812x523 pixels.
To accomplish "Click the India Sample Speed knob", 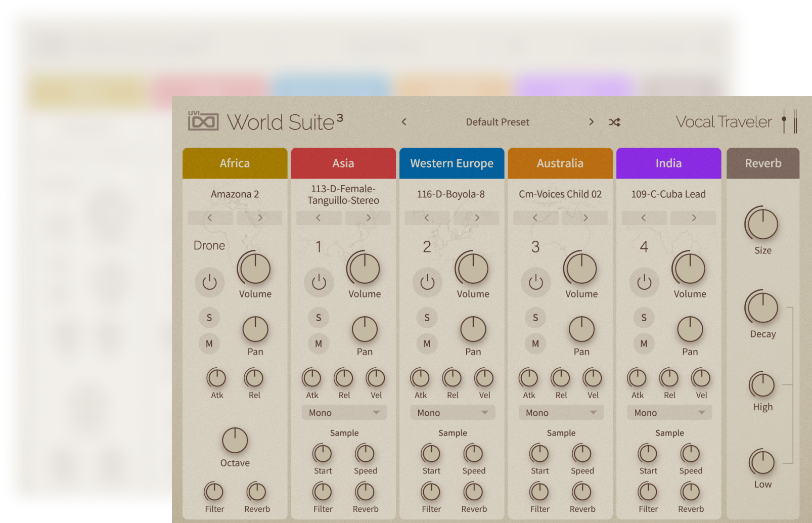I will click(x=691, y=454).
